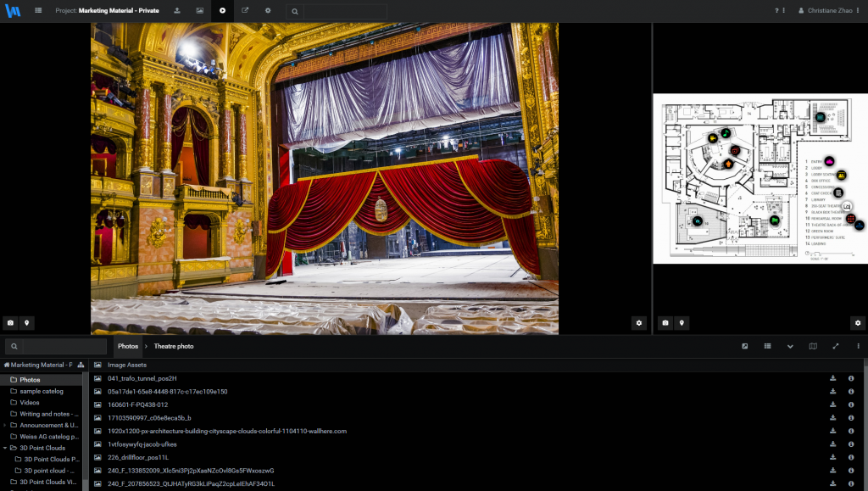Click the upload icon in top toolbar
Image resolution: width=868 pixels, height=491 pixels.
(x=176, y=10)
